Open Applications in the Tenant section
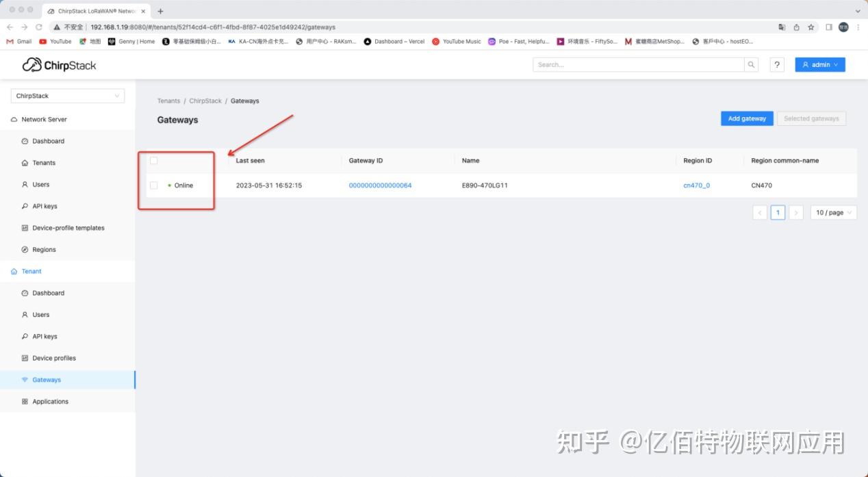 51,401
